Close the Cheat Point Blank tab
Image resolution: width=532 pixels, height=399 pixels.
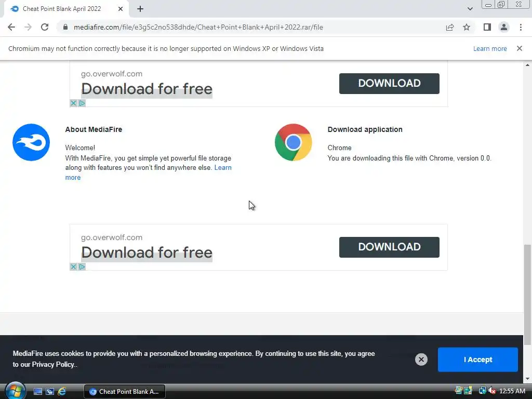tap(121, 9)
